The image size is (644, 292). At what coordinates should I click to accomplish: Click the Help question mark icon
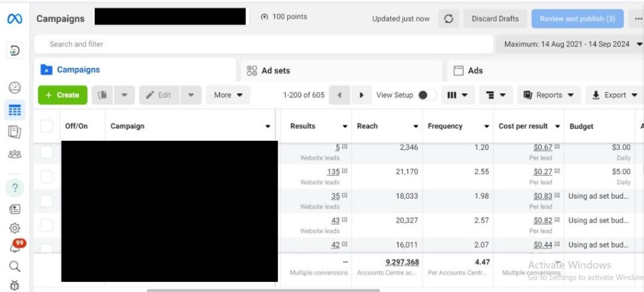15,188
